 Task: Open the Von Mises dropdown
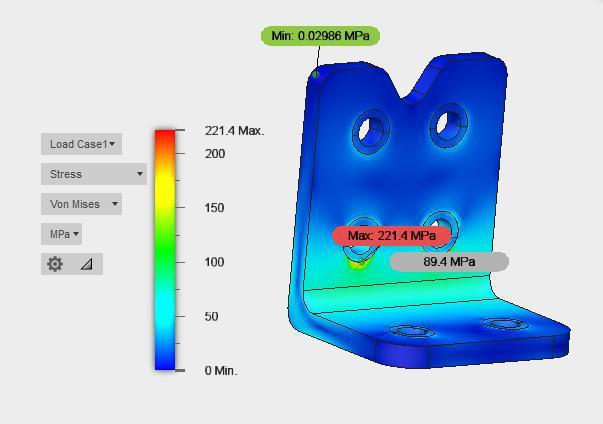point(82,204)
